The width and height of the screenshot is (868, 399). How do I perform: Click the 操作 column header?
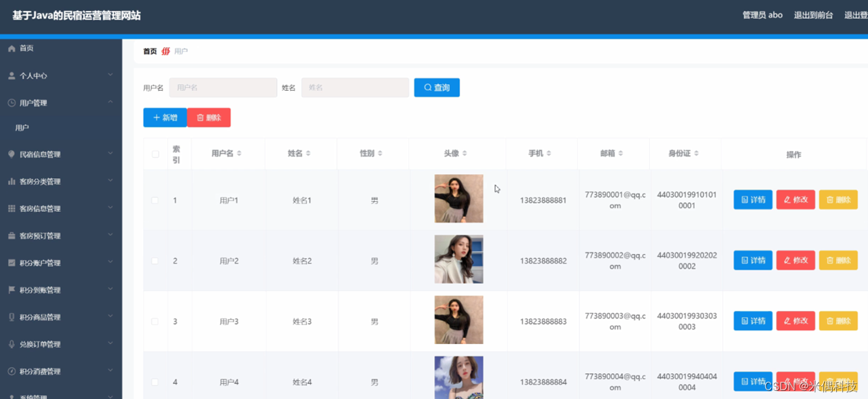(794, 154)
